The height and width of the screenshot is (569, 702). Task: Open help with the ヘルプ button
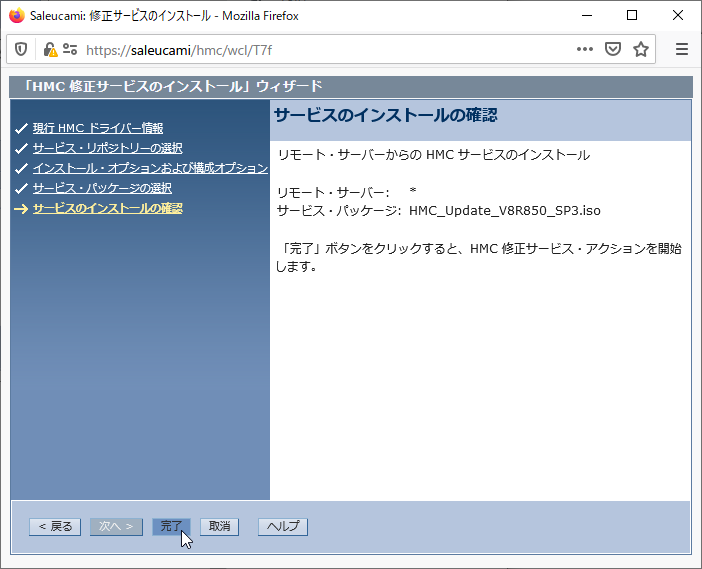click(283, 526)
